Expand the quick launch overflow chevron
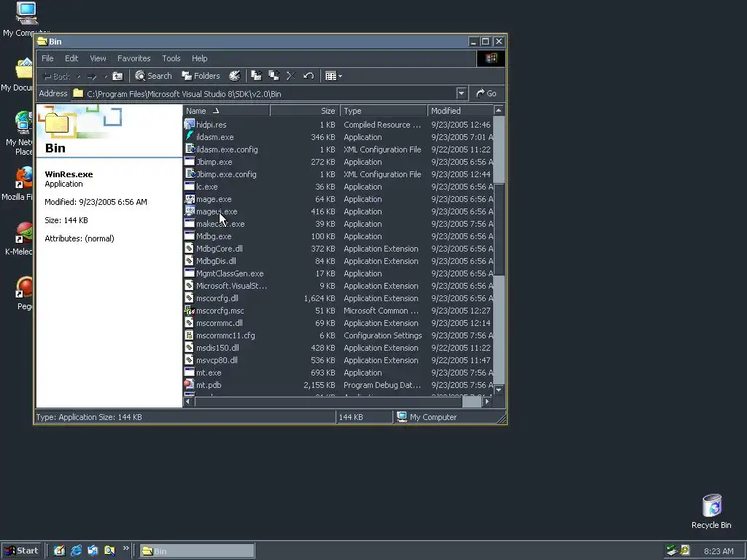 (125, 548)
